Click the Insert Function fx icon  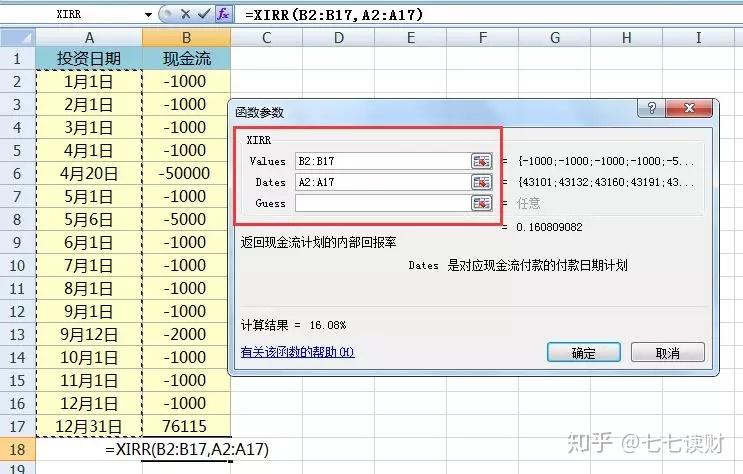pyautogui.click(x=223, y=14)
